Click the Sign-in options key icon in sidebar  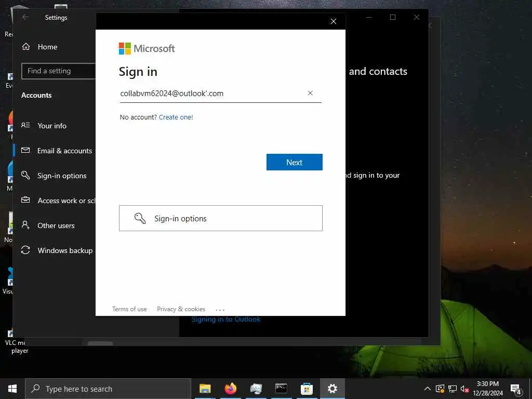point(25,175)
